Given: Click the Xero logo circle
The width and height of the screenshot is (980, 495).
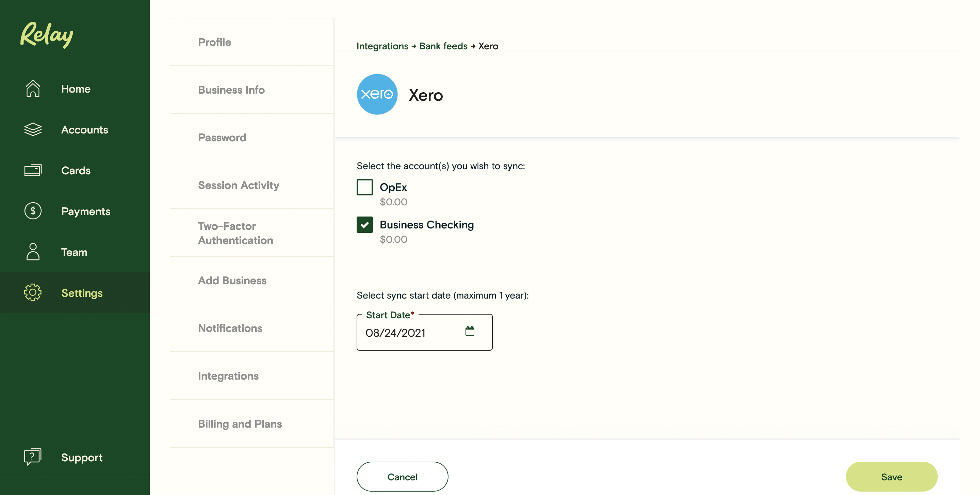Looking at the screenshot, I should coord(377,94).
